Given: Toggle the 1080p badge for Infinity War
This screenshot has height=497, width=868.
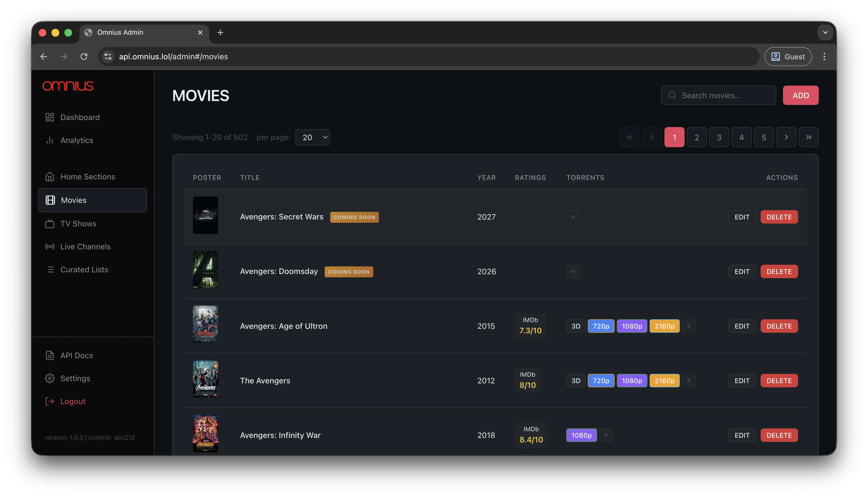Looking at the screenshot, I should (x=581, y=435).
